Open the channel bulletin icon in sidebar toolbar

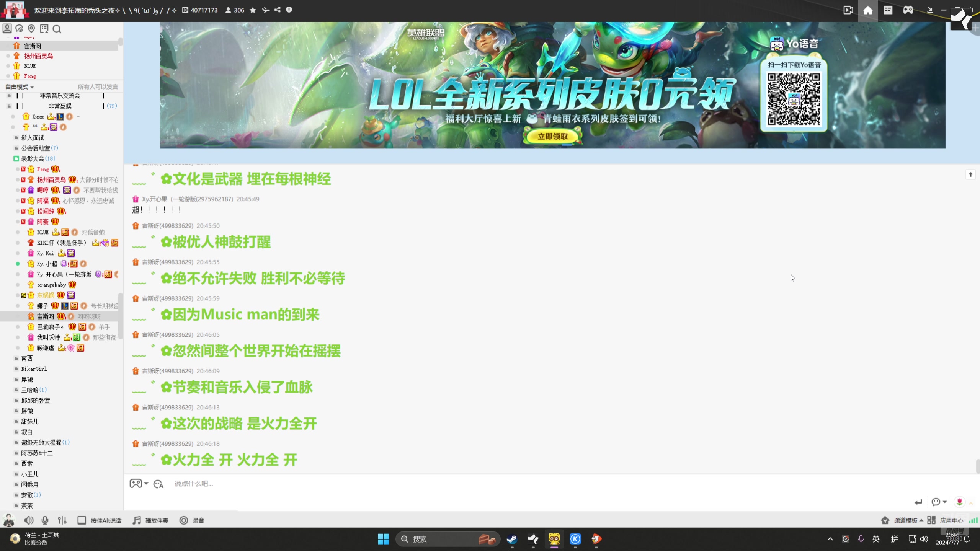pyautogui.click(x=44, y=29)
